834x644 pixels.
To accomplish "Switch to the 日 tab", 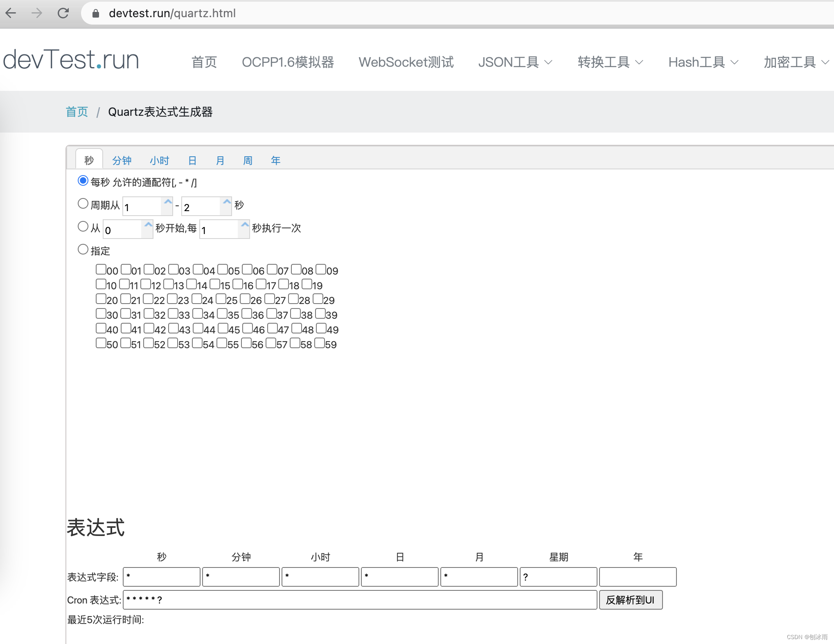I will click(x=192, y=160).
